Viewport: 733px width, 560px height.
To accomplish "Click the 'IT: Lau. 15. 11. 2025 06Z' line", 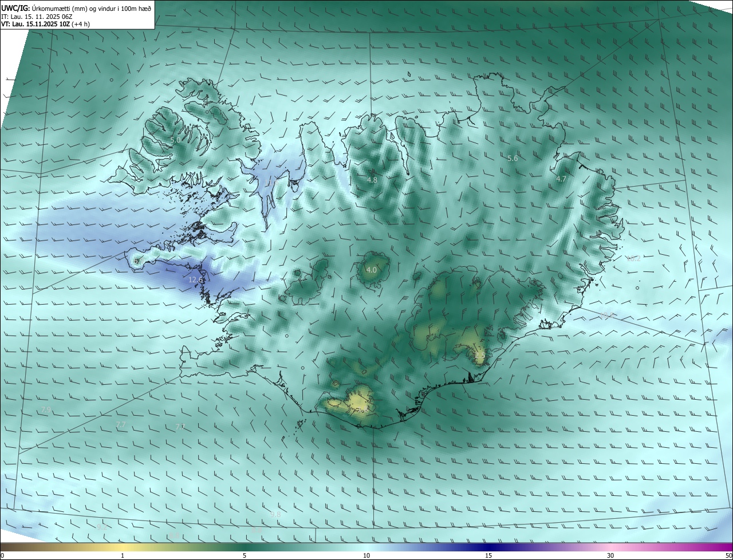I will coord(36,17).
